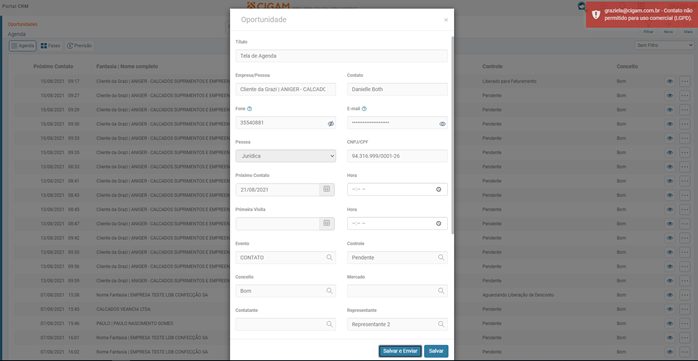The height and width of the screenshot is (361, 698).
Task: View the 15/08/2021 09:17 agenda row
Action: tap(670, 81)
